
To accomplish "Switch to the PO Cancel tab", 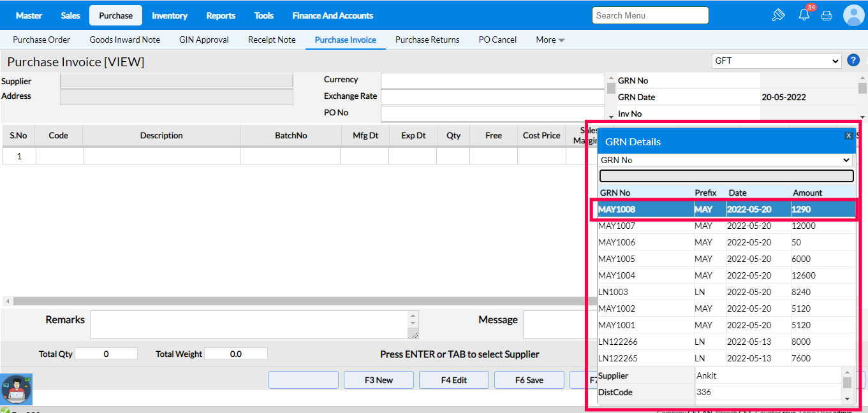I will [497, 40].
